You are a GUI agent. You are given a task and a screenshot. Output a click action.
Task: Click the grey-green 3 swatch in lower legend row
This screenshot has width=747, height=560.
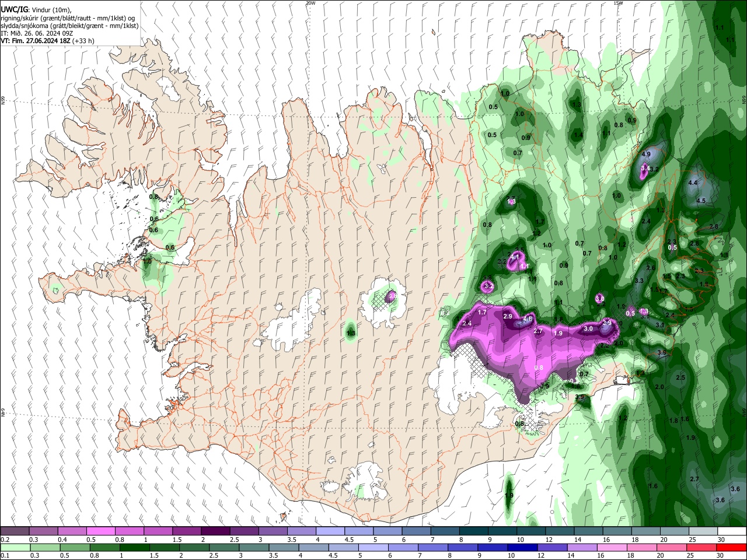tap(254, 548)
